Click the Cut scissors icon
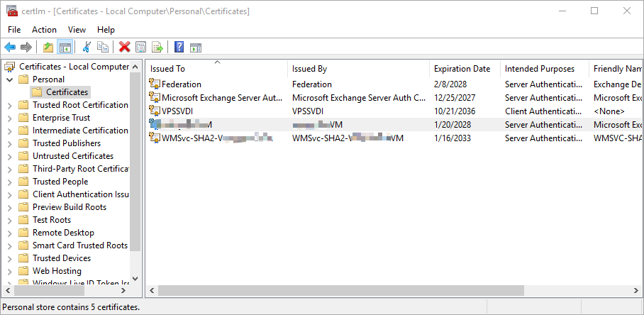Screen dimensions: 644x315 click(x=87, y=48)
